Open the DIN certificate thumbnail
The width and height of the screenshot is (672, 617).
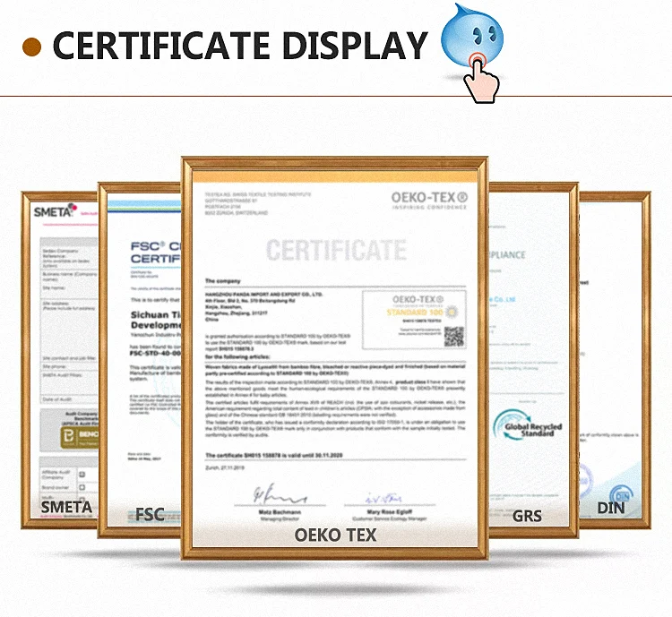point(615,360)
